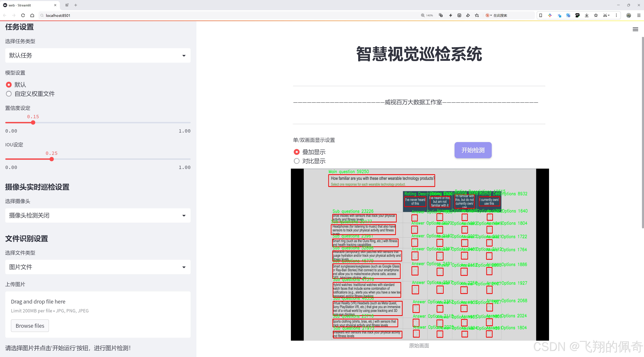This screenshot has height=357, width=644.
Task: Select the 叠加显示 overlay display radio
Action: pyautogui.click(x=297, y=152)
